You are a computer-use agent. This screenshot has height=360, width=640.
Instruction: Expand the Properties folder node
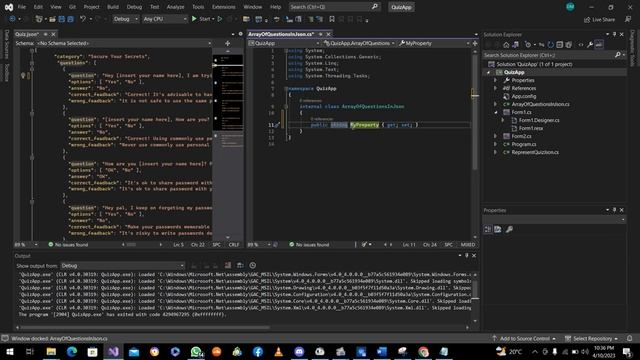point(496,80)
